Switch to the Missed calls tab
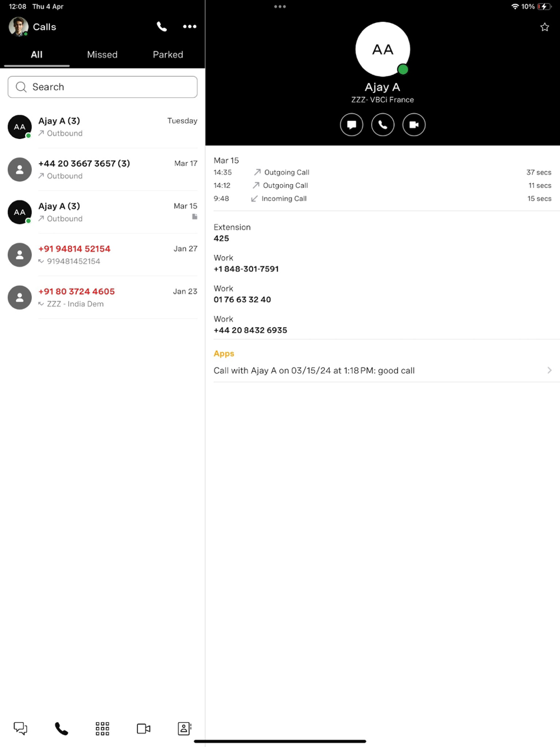560x747 pixels. pyautogui.click(x=102, y=54)
